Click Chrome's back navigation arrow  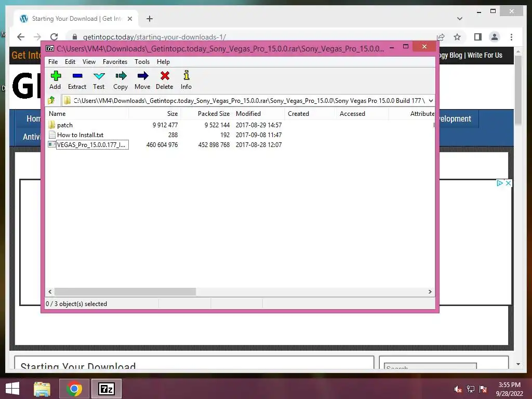21,37
